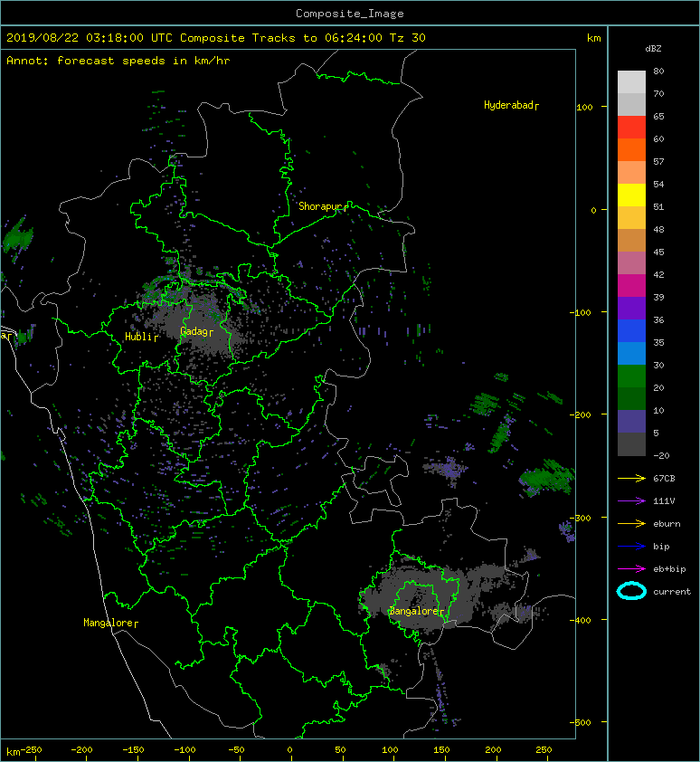
Task: Click the blue bip arrow in legend
Action: pos(631,547)
